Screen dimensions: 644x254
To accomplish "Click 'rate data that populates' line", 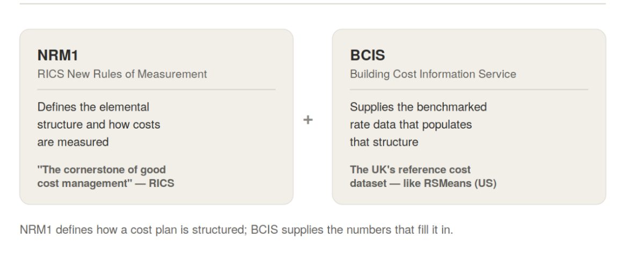I will (411, 125).
